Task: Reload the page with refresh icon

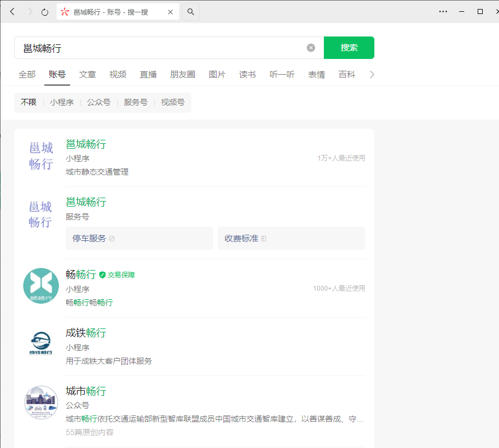Action: [45, 12]
